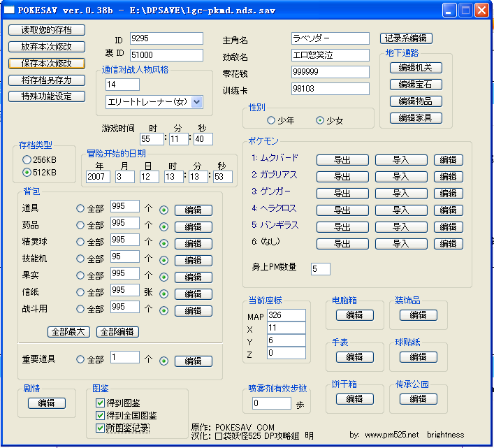Click 全部编辑 button in backpack

click(117, 332)
